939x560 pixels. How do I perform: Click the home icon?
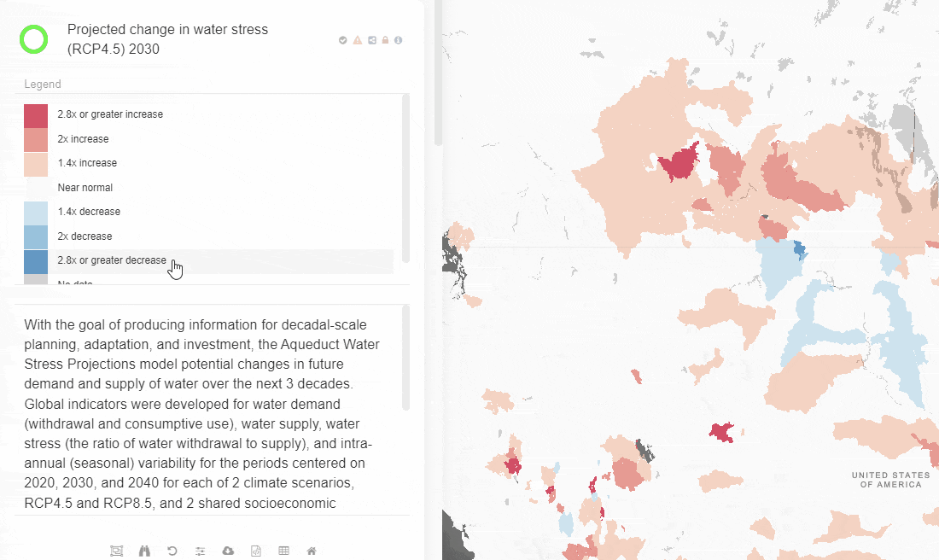click(x=312, y=551)
